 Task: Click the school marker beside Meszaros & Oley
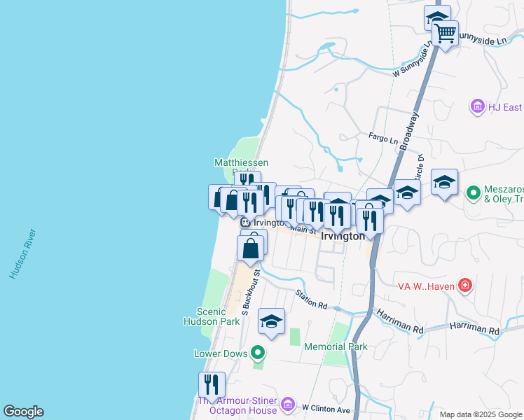point(444,183)
